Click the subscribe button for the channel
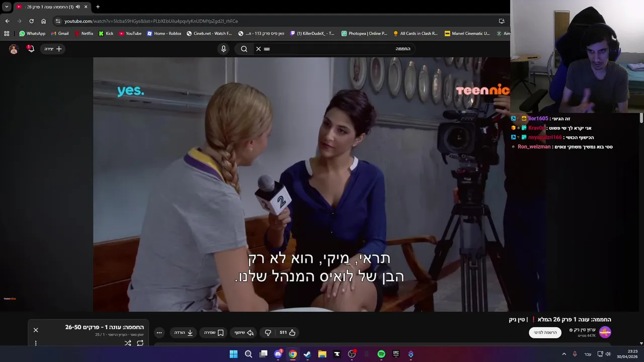644x362 pixels. (545, 332)
